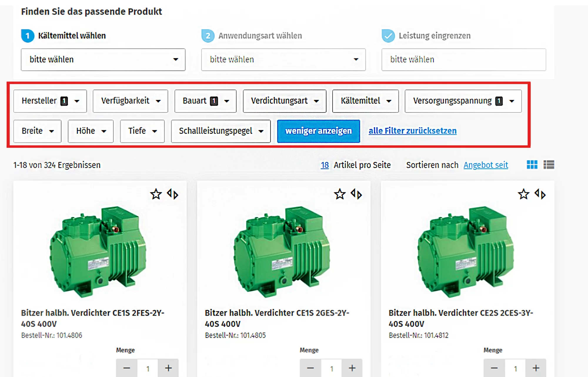Expand the Versorgungsspannung filter
Viewport: 588px width, 377px height.
click(463, 101)
